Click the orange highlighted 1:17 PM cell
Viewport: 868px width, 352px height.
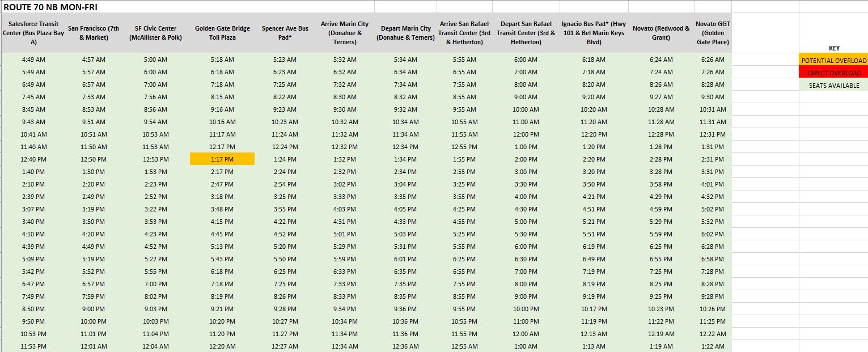pyautogui.click(x=222, y=159)
